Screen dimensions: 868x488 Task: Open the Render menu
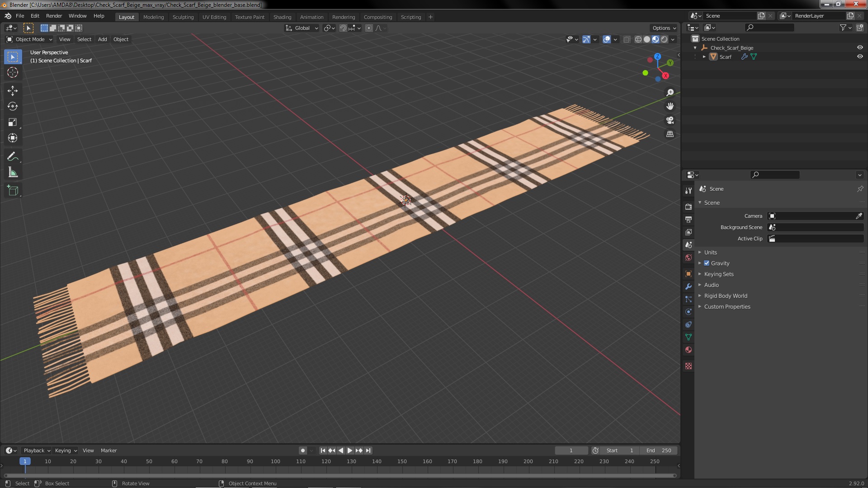(x=54, y=16)
